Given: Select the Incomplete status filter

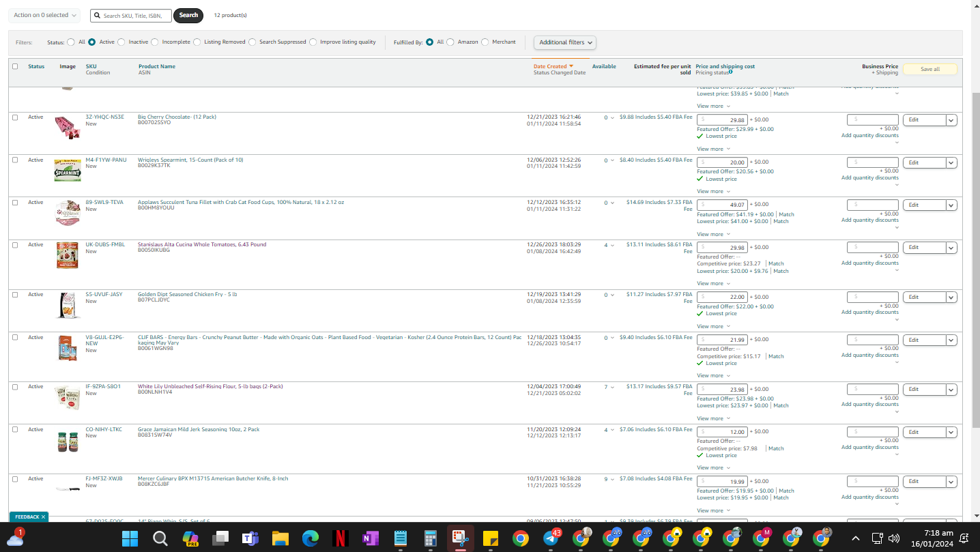Looking at the screenshot, I should click(x=155, y=42).
